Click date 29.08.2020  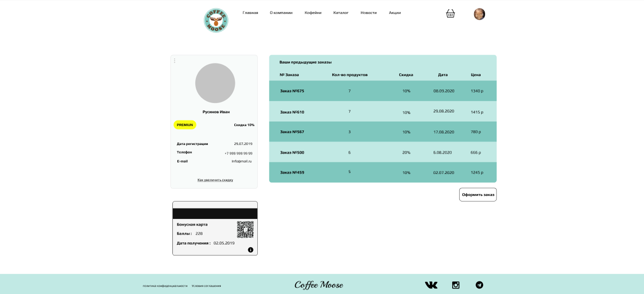coord(444,111)
